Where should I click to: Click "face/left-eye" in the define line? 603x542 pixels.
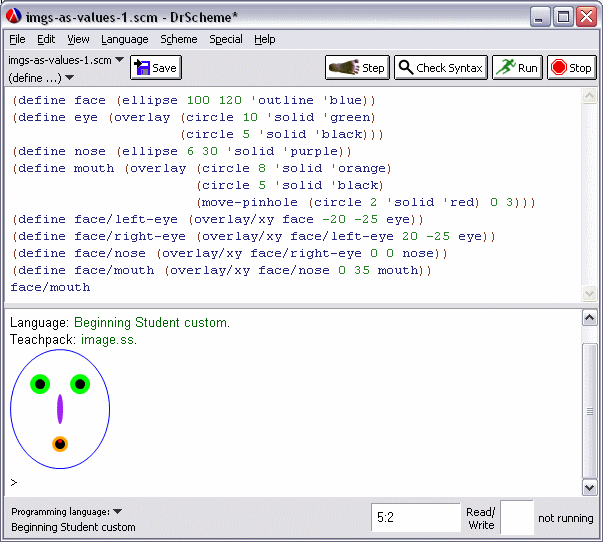tap(126, 219)
